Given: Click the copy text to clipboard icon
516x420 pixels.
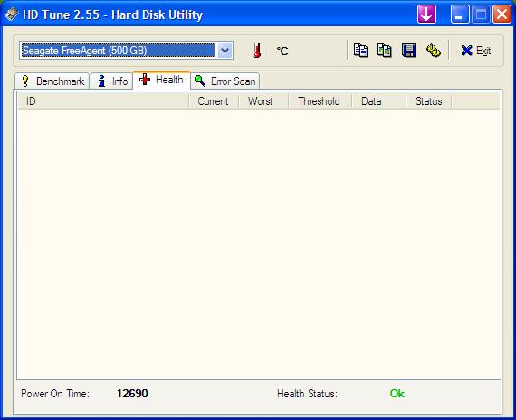Looking at the screenshot, I should [360, 51].
